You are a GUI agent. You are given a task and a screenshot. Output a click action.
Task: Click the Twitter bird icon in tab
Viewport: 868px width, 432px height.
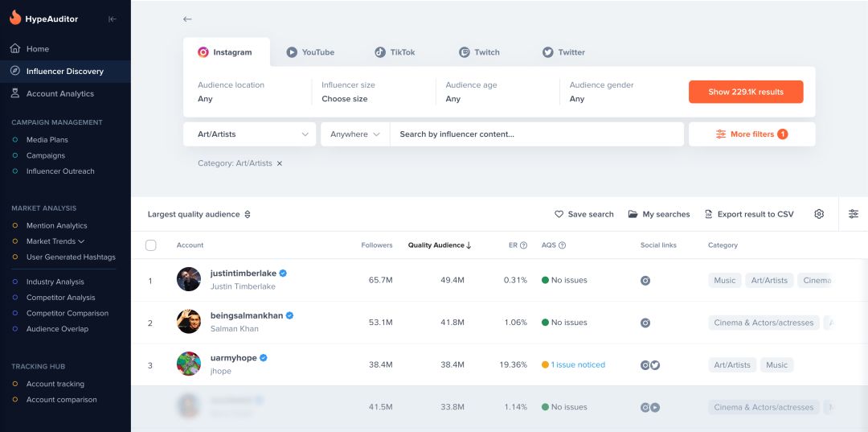pos(548,52)
